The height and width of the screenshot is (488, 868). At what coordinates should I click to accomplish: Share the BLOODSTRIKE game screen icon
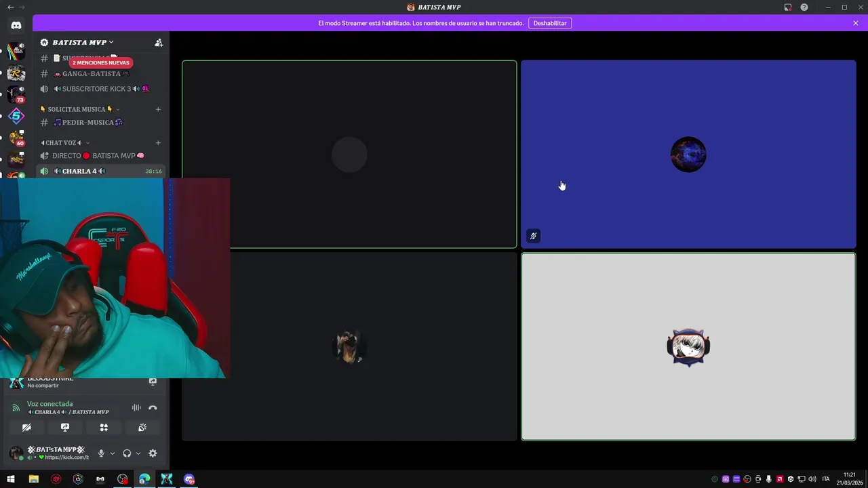pyautogui.click(x=153, y=382)
